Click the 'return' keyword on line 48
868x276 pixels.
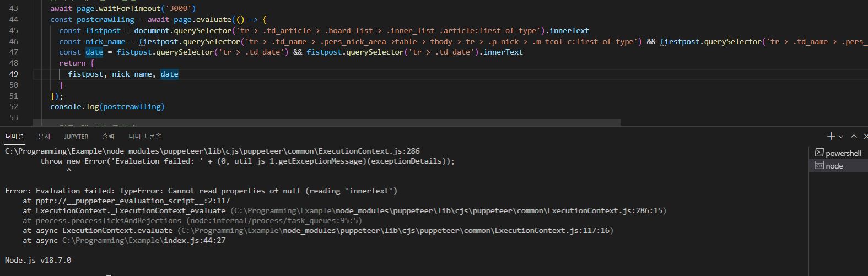tap(72, 63)
